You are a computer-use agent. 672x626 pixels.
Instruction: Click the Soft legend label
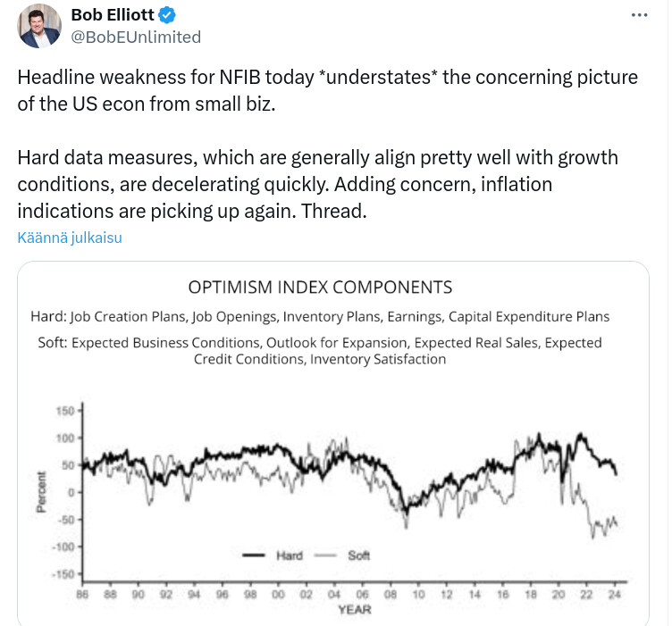click(358, 555)
